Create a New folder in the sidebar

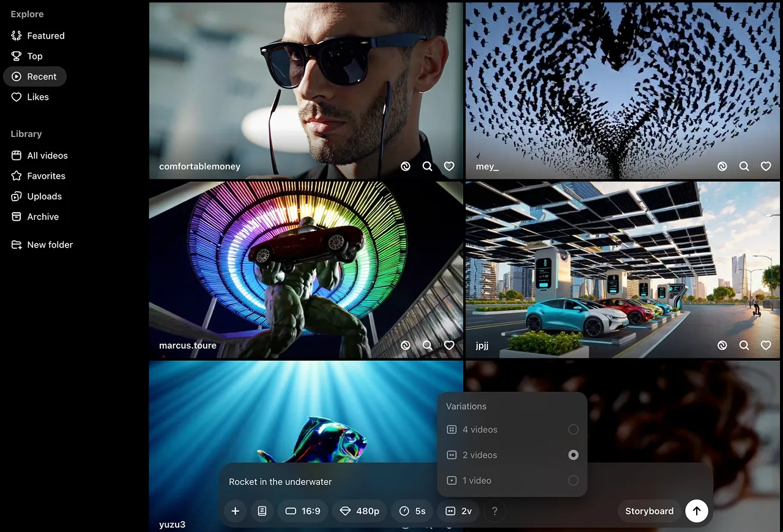coord(42,245)
